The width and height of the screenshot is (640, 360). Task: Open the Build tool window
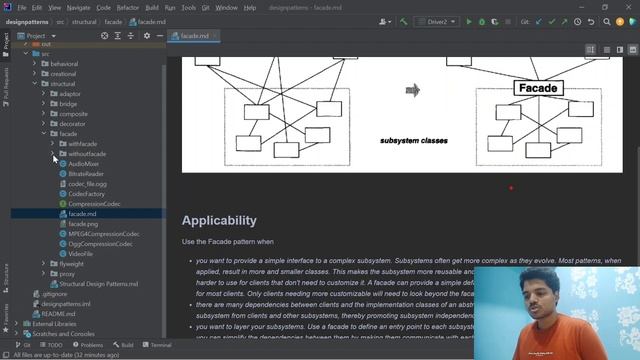click(123, 345)
